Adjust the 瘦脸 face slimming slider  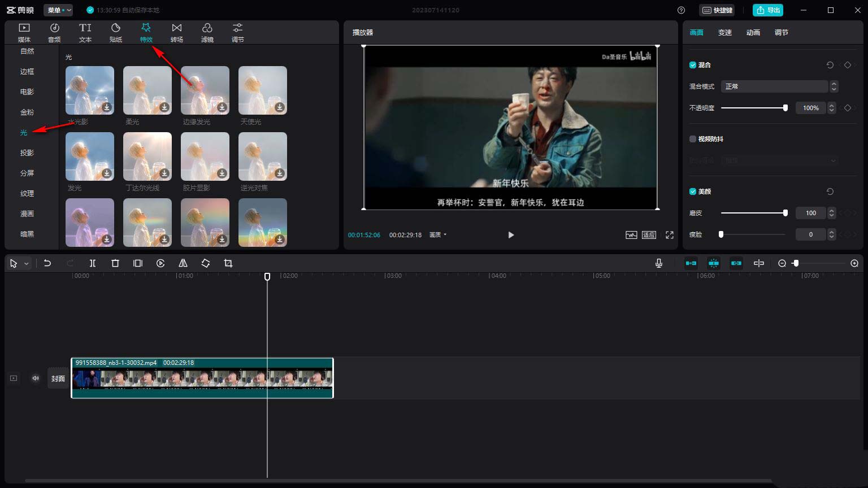[753, 234]
